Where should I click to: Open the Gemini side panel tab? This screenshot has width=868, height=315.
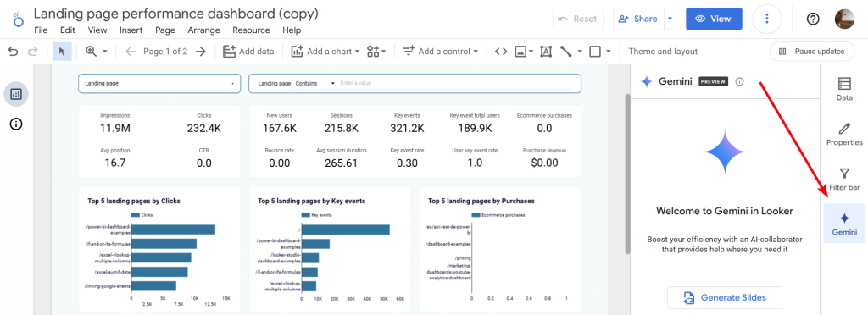(844, 224)
